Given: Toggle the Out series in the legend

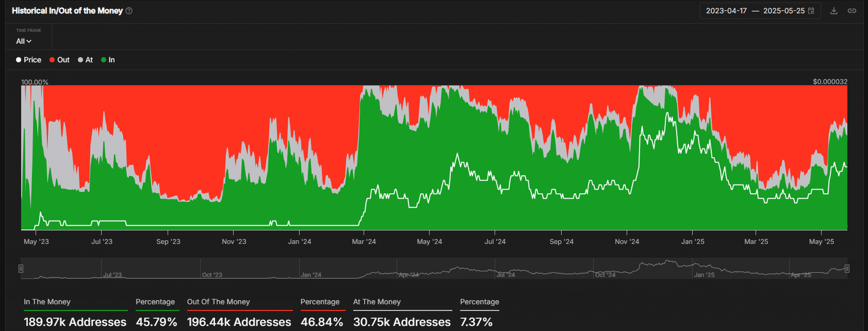Looking at the screenshot, I should click(60, 60).
